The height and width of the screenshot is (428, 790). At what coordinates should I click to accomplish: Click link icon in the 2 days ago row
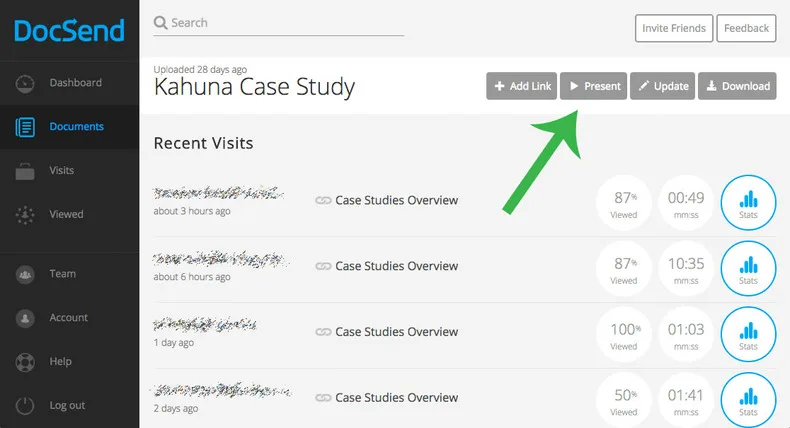(x=323, y=397)
